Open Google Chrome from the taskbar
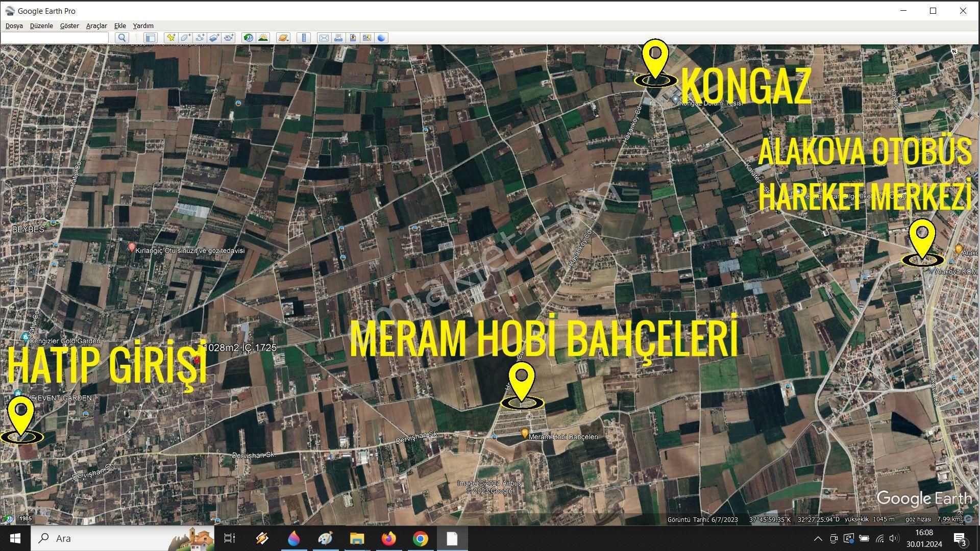This screenshot has height=551, width=980. 420,538
